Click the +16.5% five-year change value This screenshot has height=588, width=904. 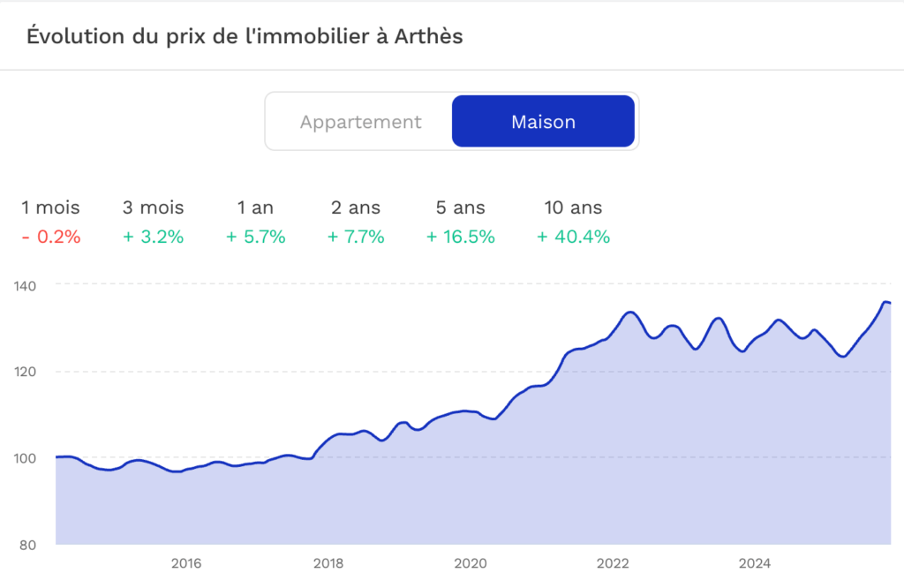(460, 237)
